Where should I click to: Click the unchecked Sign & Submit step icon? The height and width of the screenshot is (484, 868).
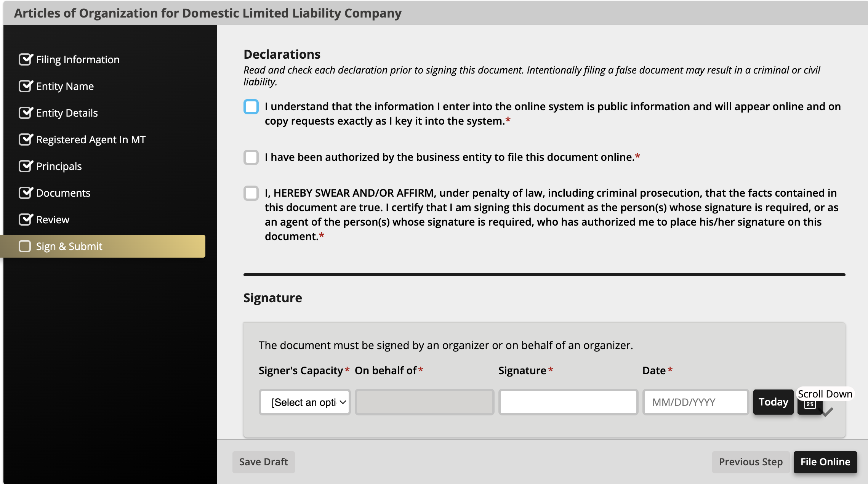click(x=25, y=246)
